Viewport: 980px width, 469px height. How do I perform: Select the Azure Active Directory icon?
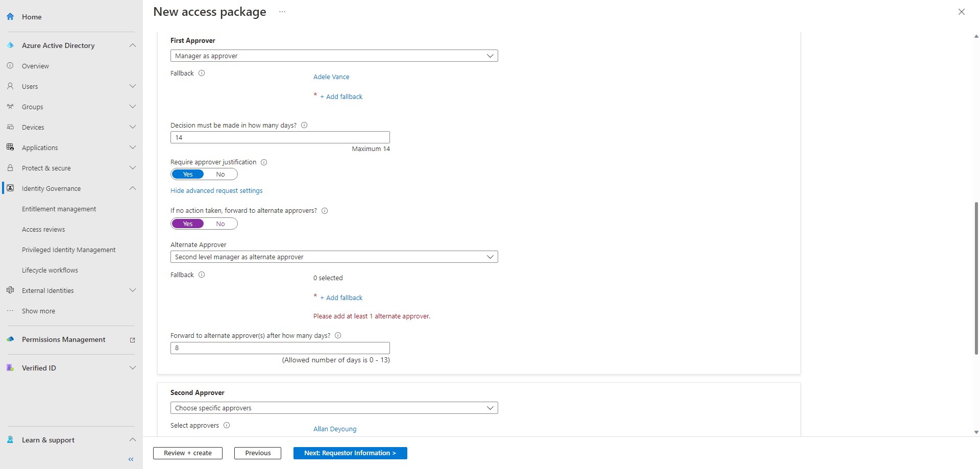10,45
